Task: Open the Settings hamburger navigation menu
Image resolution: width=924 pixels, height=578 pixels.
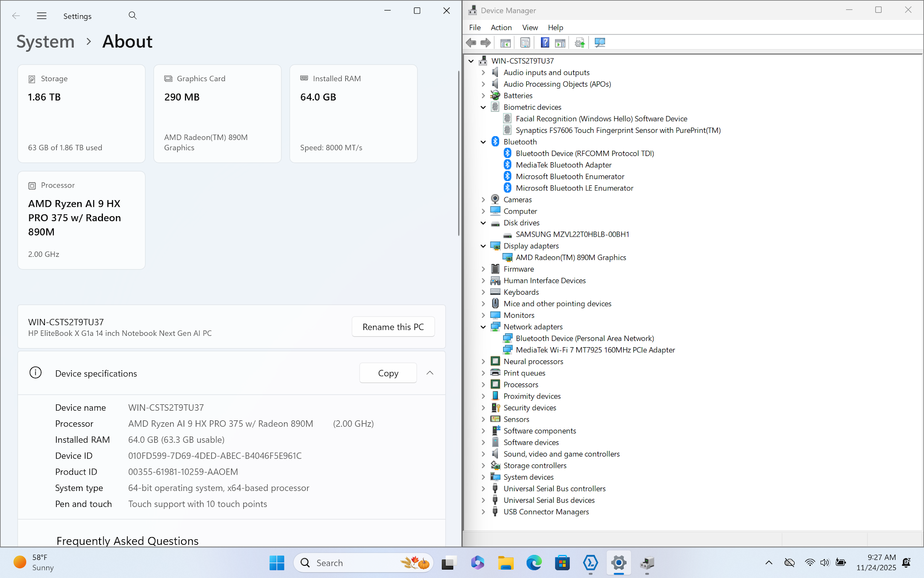Action: 42,16
